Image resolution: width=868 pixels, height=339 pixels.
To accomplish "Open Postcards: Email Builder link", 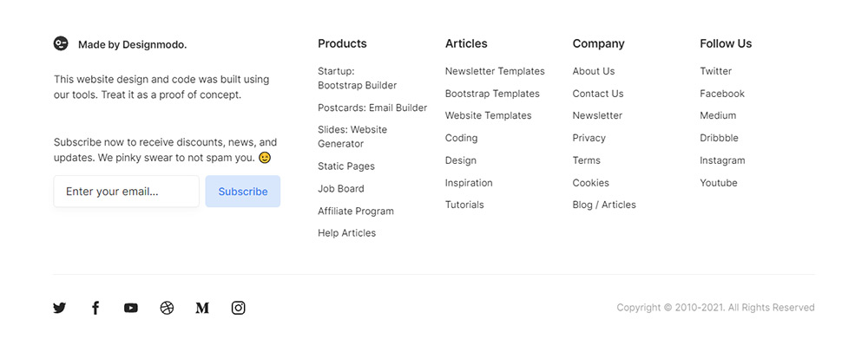I will [372, 108].
